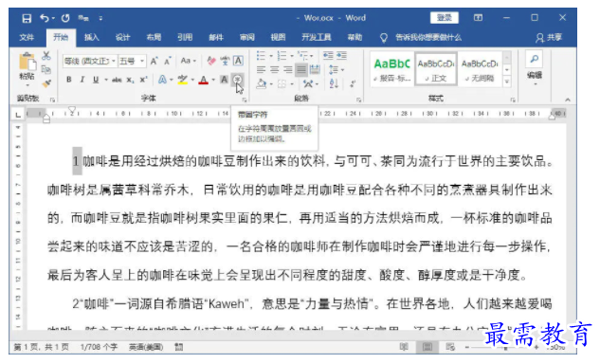Click the Ribbon Display Options icon in title bar
Viewport: 600px width, 364px height.
click(x=478, y=18)
